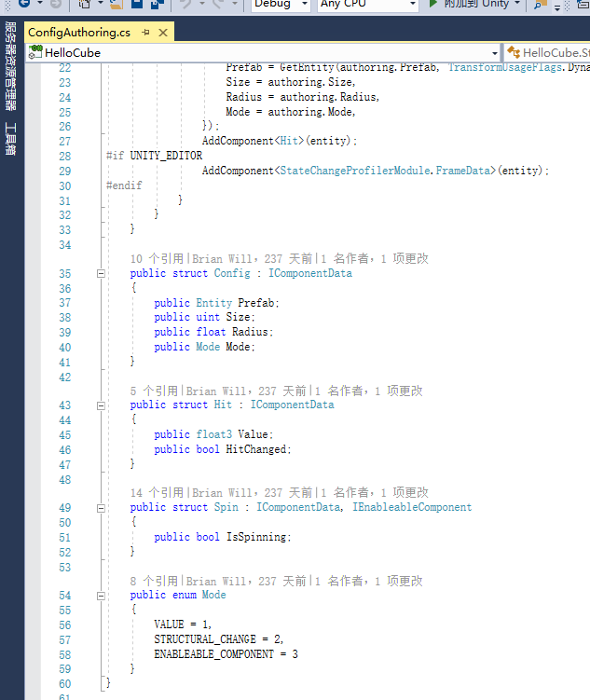Show the 8 个引用 references for Mode

(154, 581)
